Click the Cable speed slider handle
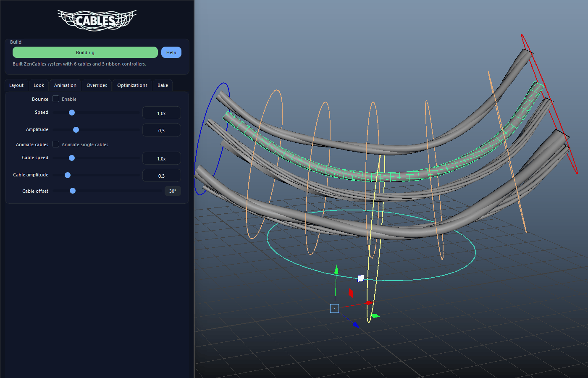588x378 pixels. pyautogui.click(x=72, y=158)
